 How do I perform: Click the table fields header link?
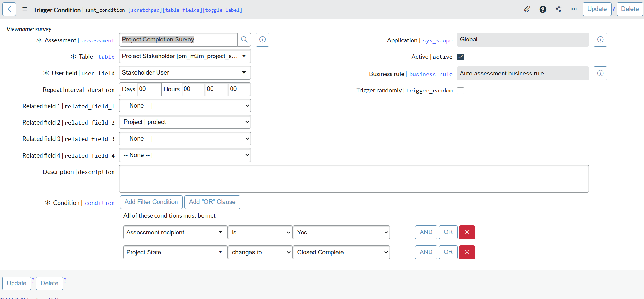click(x=182, y=10)
